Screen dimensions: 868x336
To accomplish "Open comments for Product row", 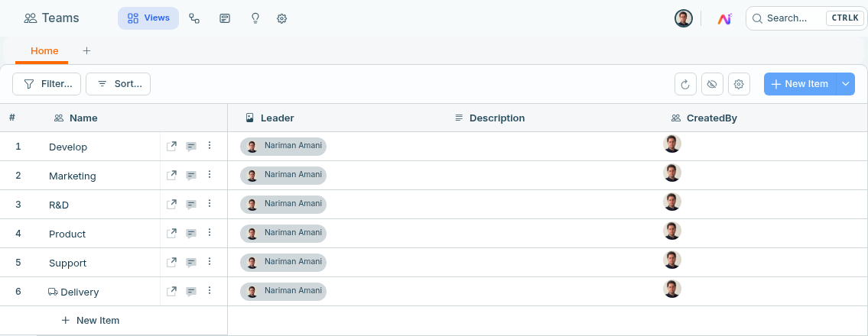I will click(191, 234).
